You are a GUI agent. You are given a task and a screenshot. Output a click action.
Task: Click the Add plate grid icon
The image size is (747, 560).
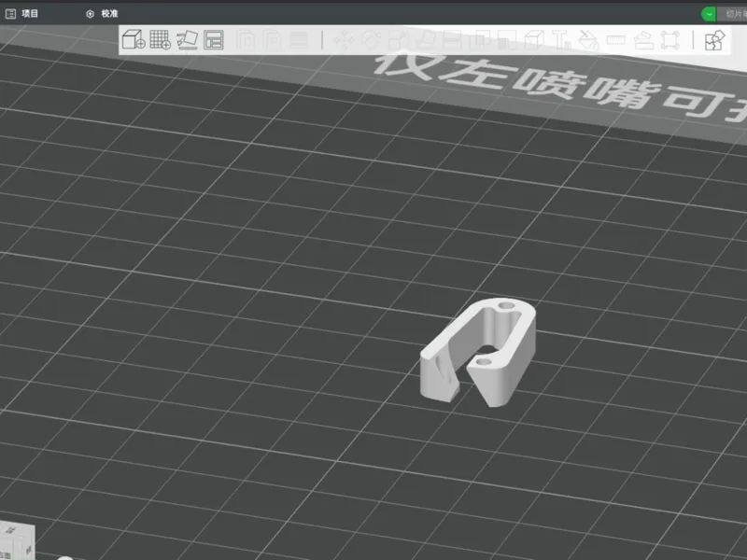160,39
